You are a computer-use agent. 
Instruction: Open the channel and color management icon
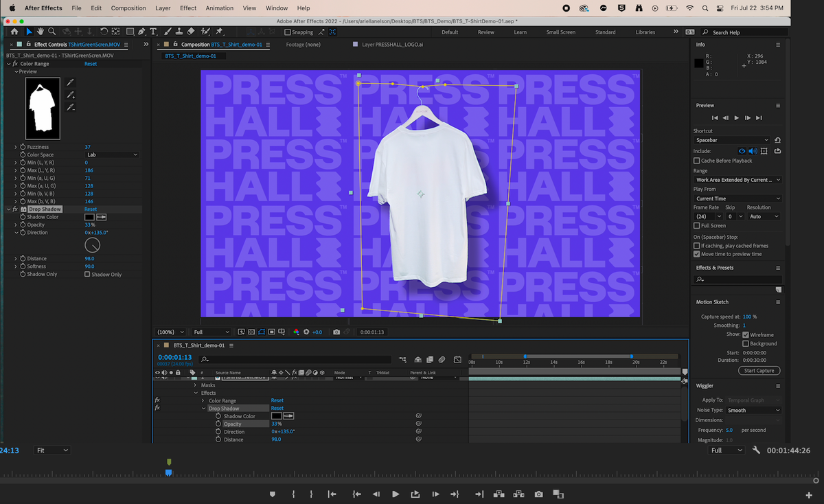pos(296,332)
